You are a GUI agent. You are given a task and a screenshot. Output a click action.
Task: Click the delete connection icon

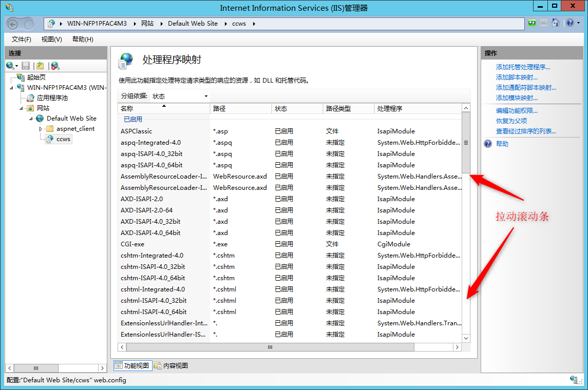pos(55,66)
